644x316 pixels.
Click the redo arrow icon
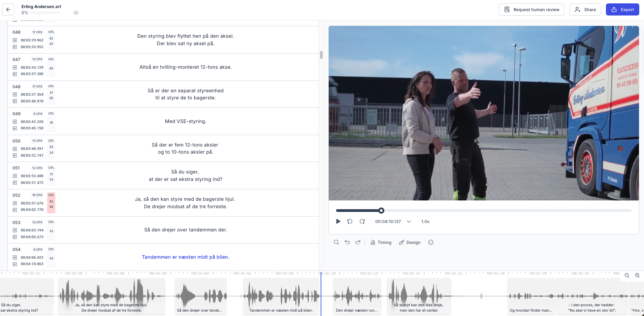click(358, 242)
